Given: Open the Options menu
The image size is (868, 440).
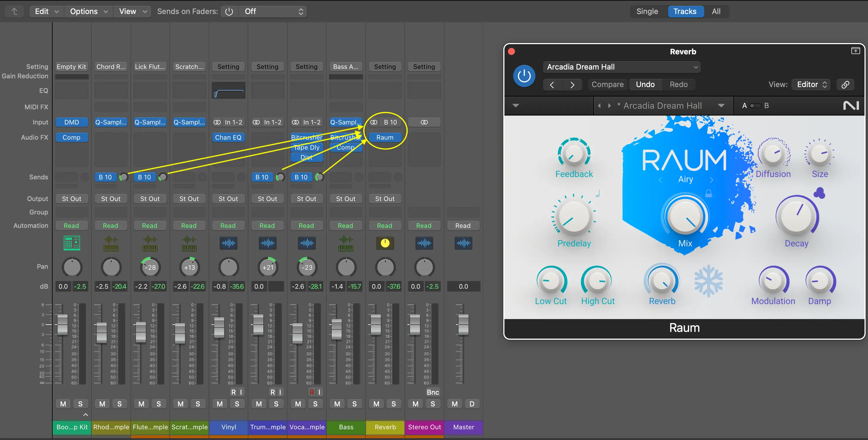Looking at the screenshot, I should click(88, 11).
